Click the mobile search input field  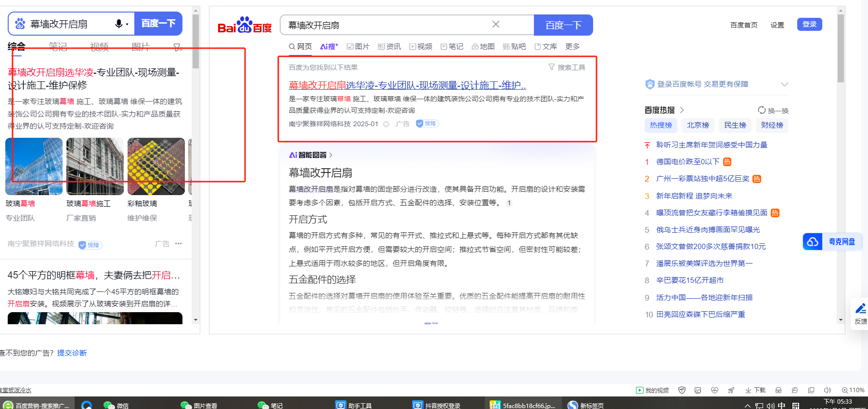70,24
